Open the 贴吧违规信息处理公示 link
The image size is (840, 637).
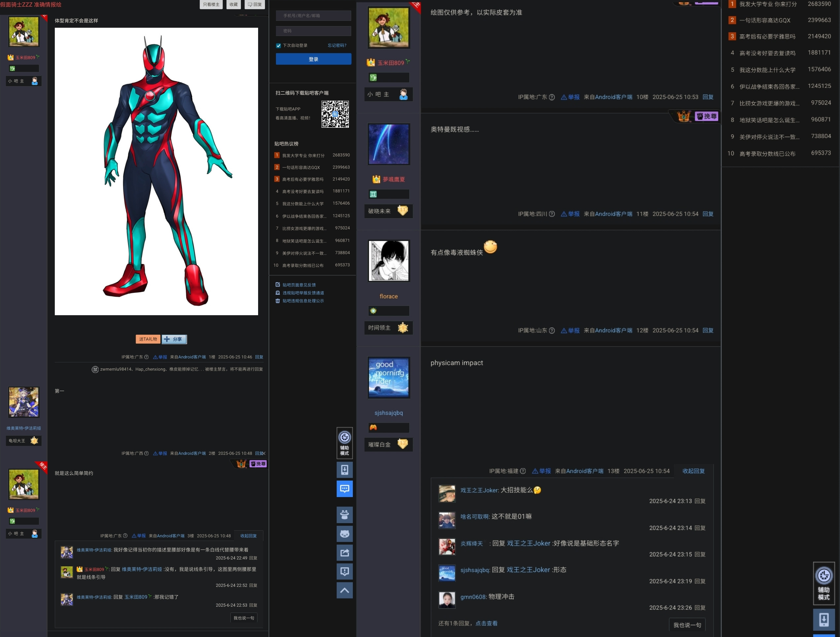(303, 301)
